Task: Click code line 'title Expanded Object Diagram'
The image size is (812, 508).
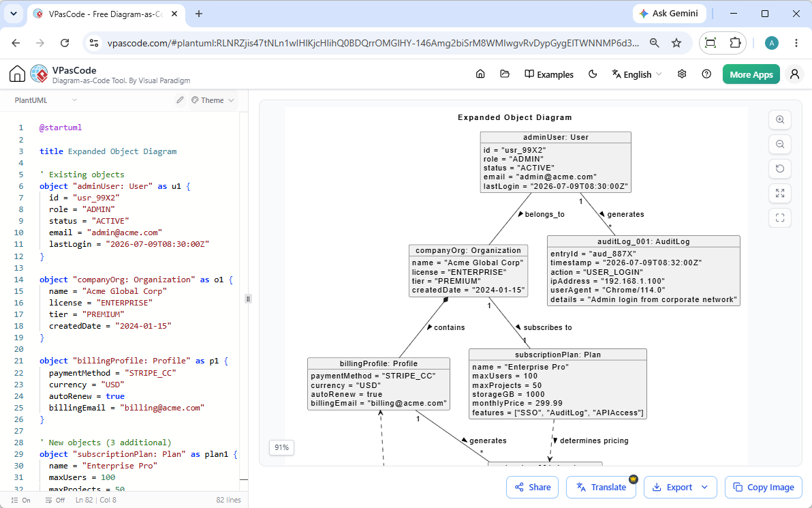Action: (108, 151)
